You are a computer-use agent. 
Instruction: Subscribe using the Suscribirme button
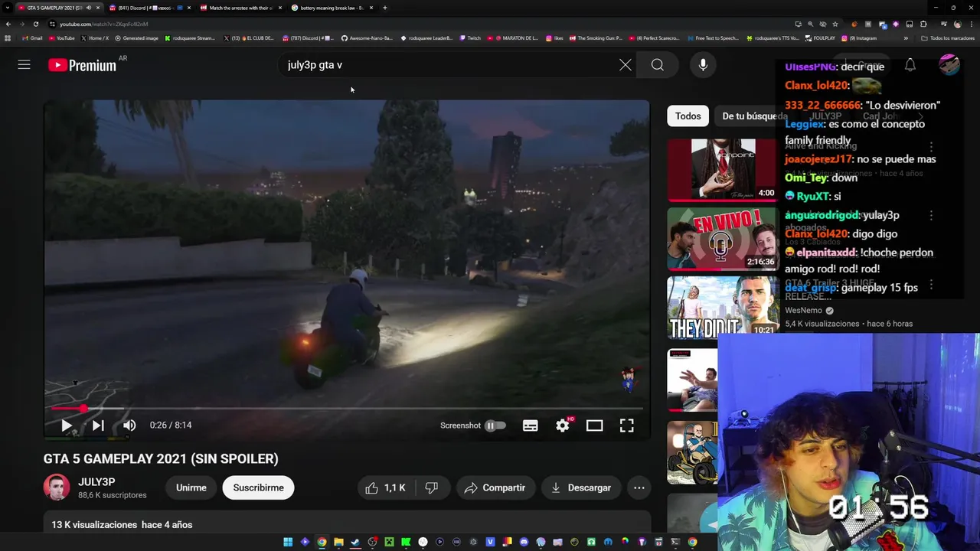pos(258,487)
